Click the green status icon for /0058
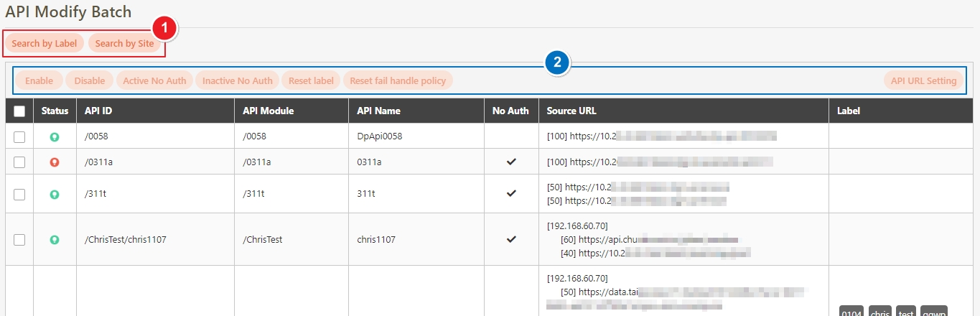980x316 pixels. (x=55, y=136)
